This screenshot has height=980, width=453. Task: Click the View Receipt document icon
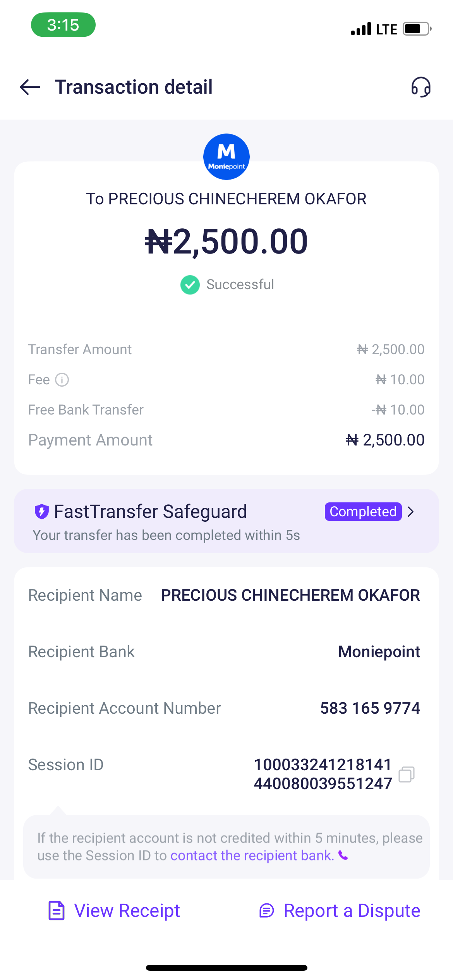point(57,910)
